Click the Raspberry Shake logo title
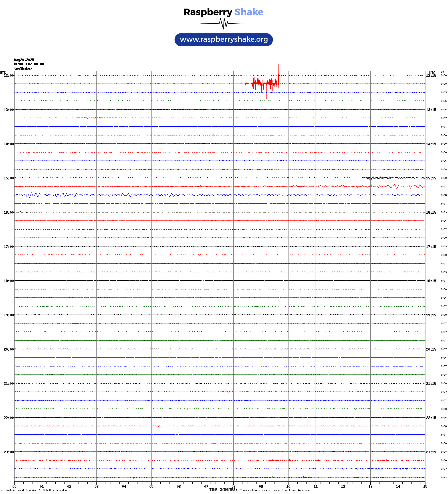Image resolution: width=448 pixels, height=494 pixels. pyautogui.click(x=223, y=12)
